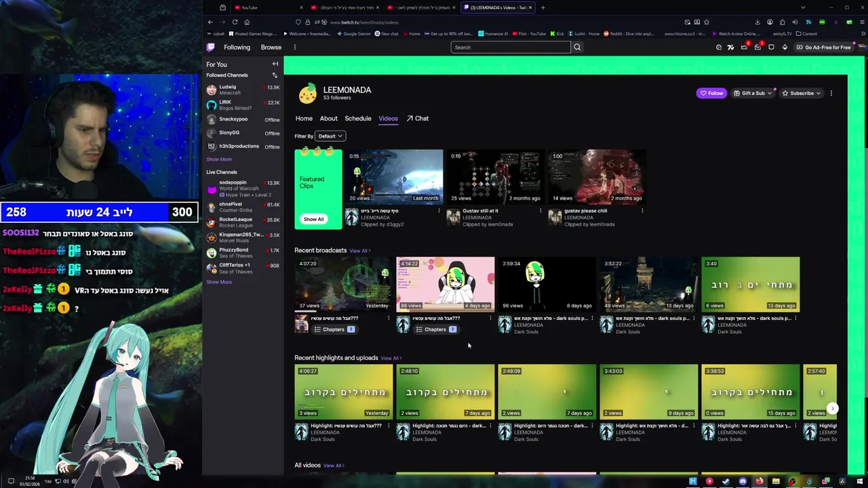The height and width of the screenshot is (488, 868).
Task: Open Discord from the taskbar
Action: coord(743,481)
